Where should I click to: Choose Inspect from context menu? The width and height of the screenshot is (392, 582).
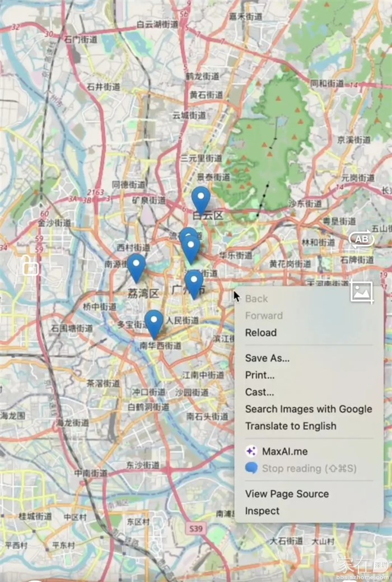pos(262,511)
